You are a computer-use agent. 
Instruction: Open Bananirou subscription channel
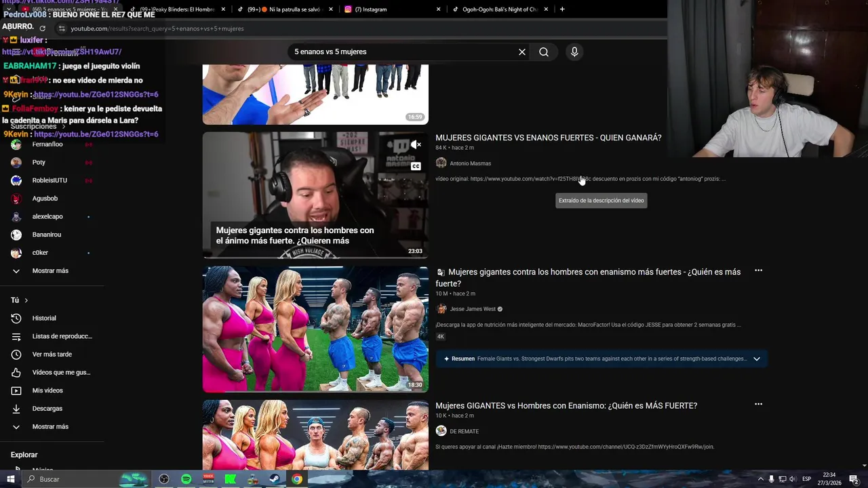click(47, 235)
